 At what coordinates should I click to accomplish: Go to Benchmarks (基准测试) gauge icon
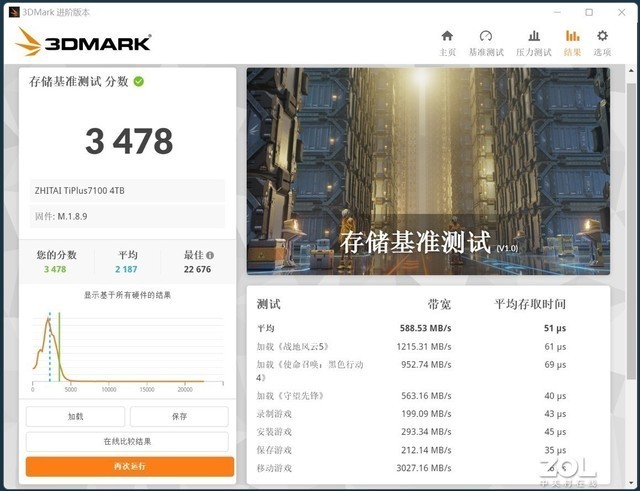pyautogui.click(x=486, y=36)
